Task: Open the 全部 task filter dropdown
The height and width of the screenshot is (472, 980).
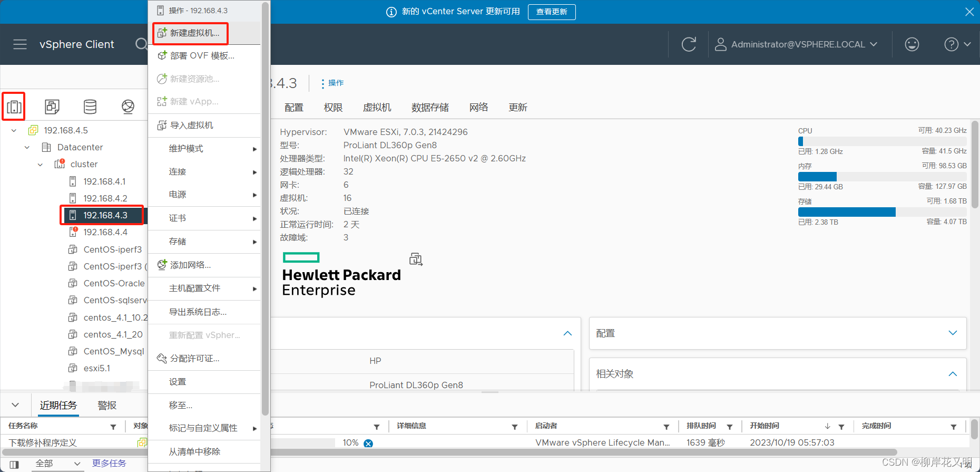Action: click(57, 464)
